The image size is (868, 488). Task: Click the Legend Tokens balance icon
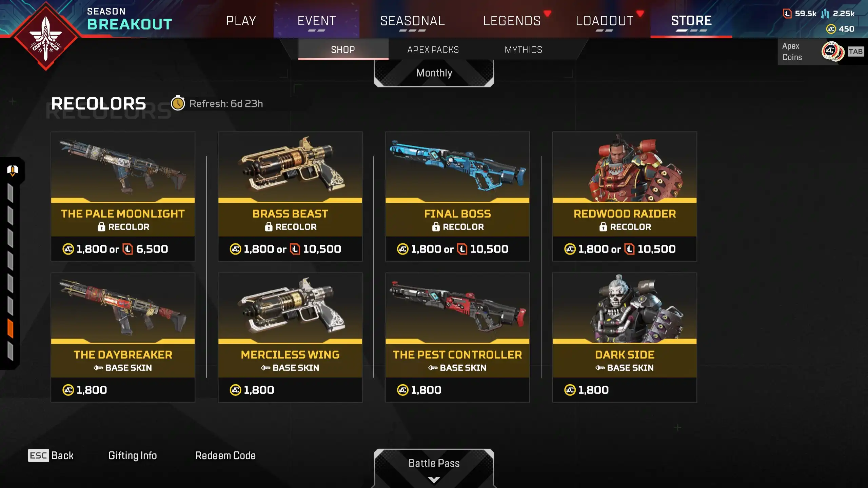coord(787,14)
